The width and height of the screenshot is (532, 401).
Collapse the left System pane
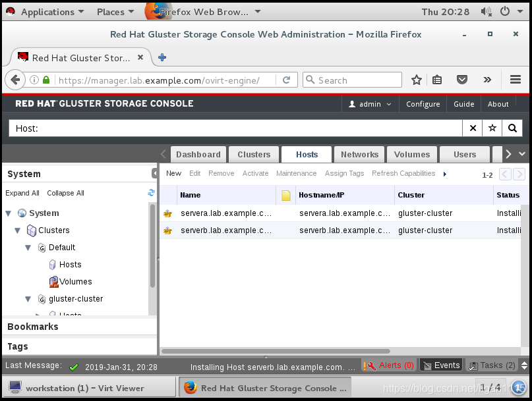point(154,174)
